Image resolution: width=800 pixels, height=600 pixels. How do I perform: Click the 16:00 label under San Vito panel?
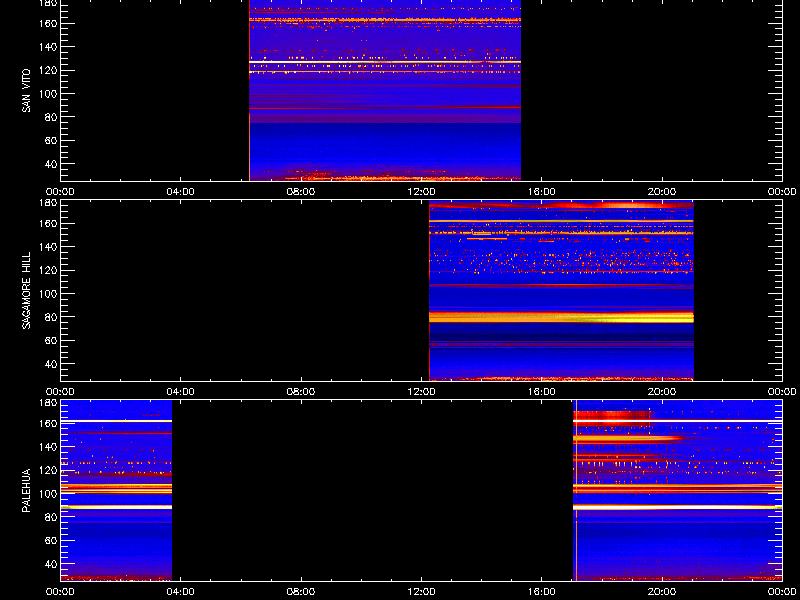pyautogui.click(x=542, y=192)
